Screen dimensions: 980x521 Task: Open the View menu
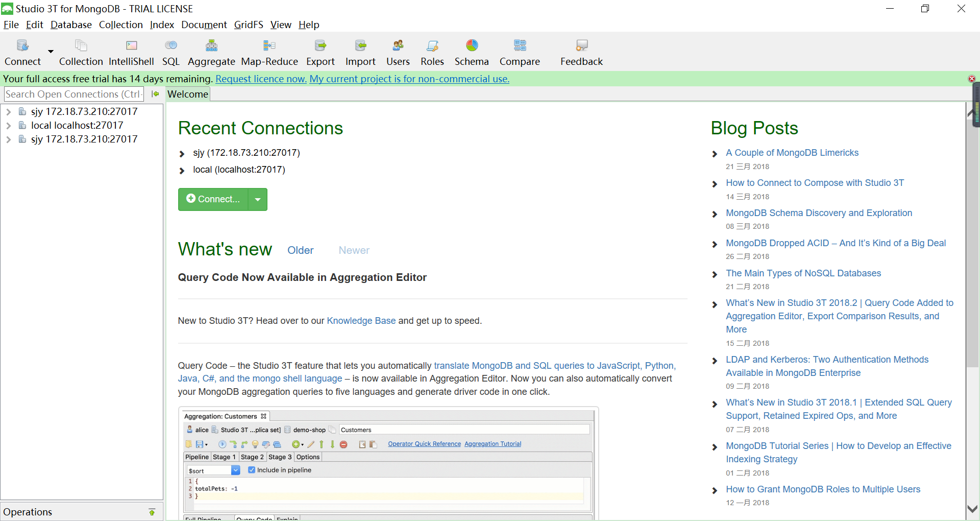[281, 25]
